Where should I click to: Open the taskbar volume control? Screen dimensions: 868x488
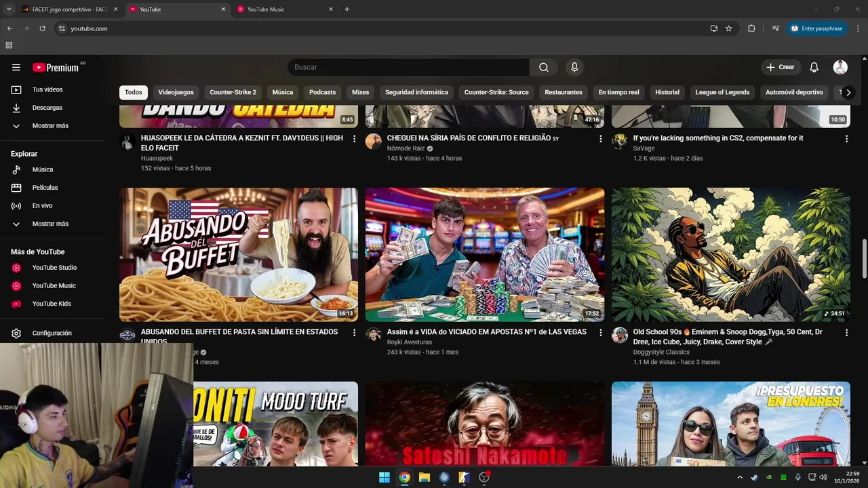(823, 477)
